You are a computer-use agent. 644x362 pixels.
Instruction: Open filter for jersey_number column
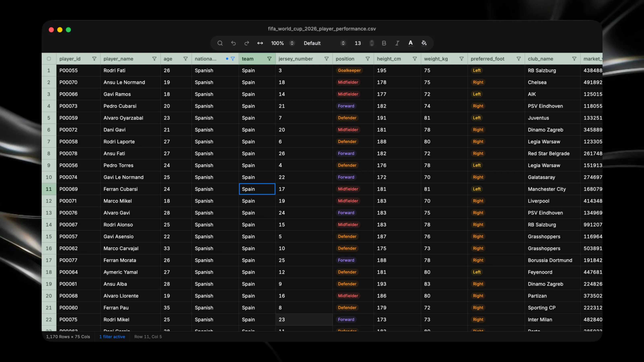(x=326, y=59)
